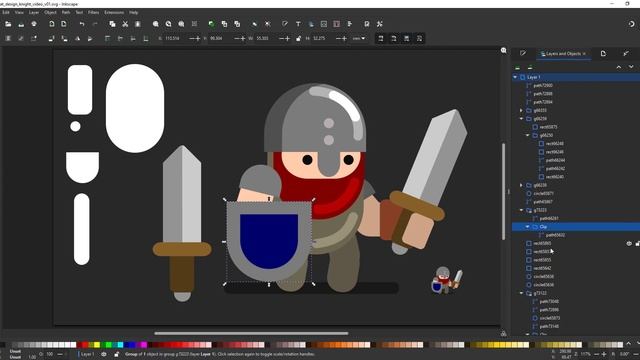Collapse the Layer 1 tree node

[515, 77]
